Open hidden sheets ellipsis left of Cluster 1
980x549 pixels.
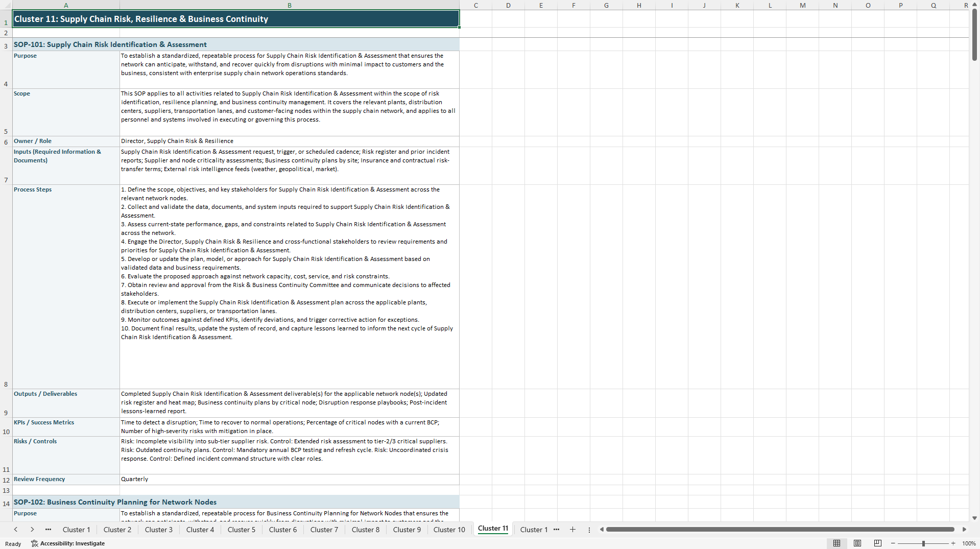(x=48, y=530)
